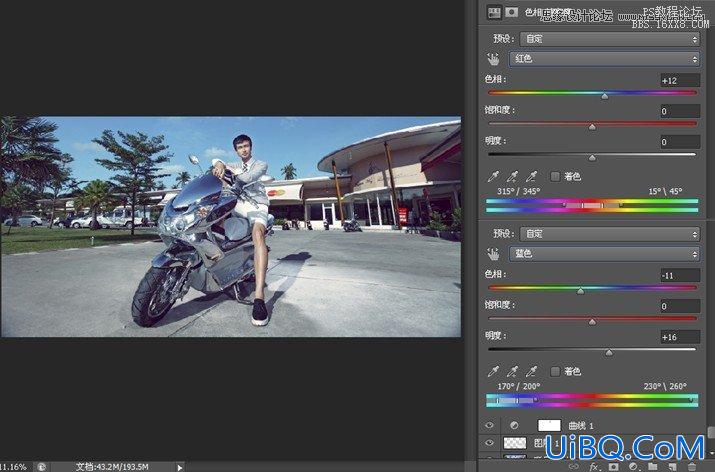Open the 蓝色 color channel dropdown
Image resolution: width=715 pixels, height=472 pixels.
click(604, 254)
